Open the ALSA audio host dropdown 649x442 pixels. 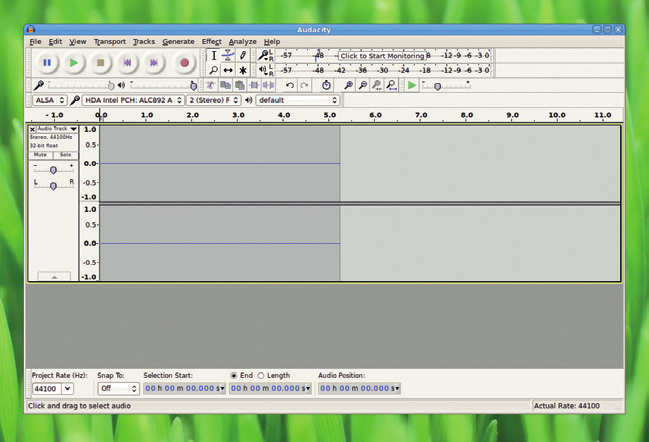[49, 100]
